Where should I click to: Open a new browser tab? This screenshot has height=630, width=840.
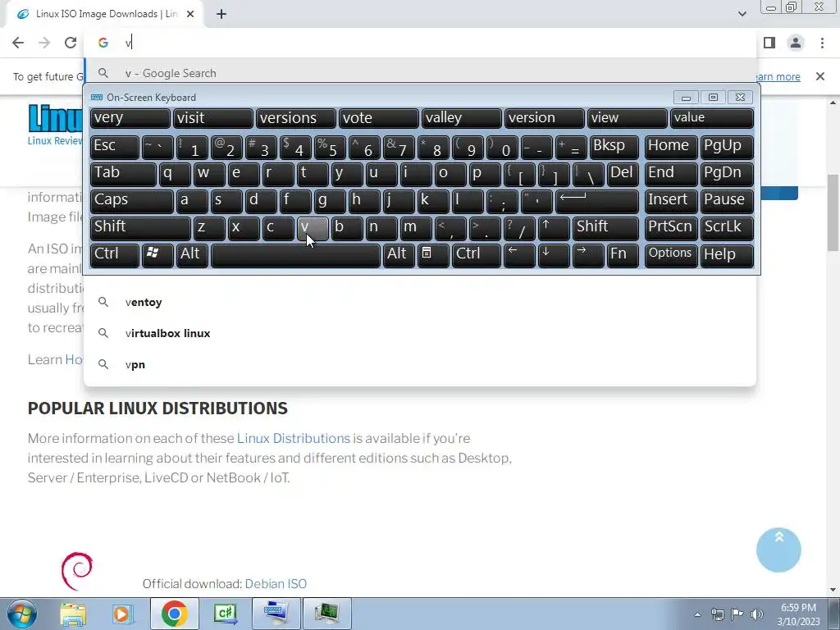[x=221, y=15]
